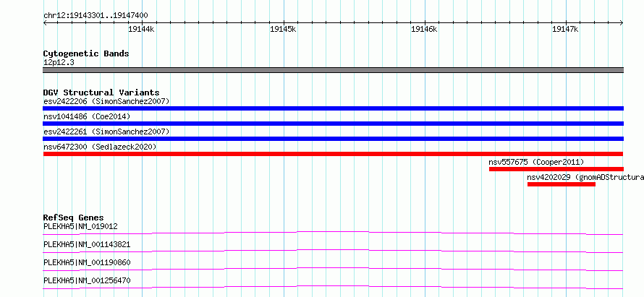Click the blue bar under esv2422261

tap(333, 139)
